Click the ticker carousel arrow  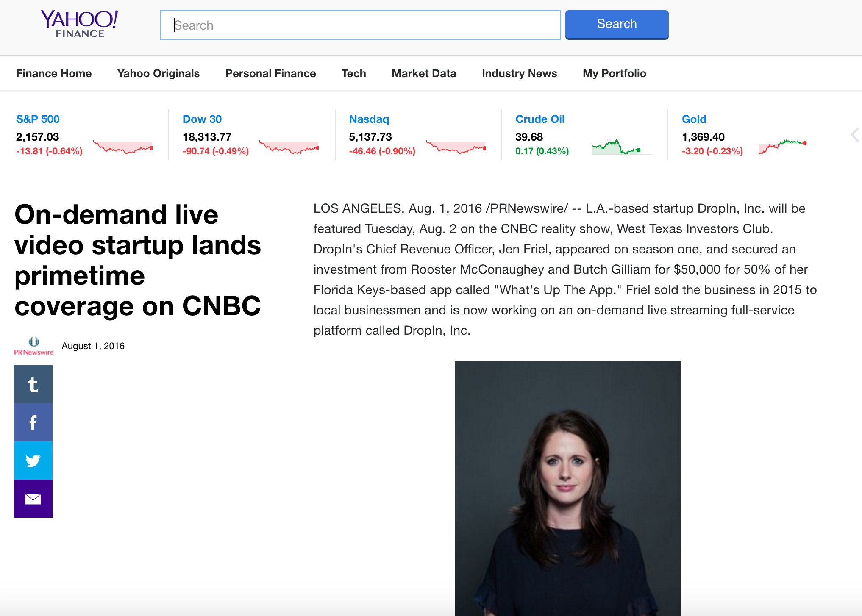tap(855, 135)
